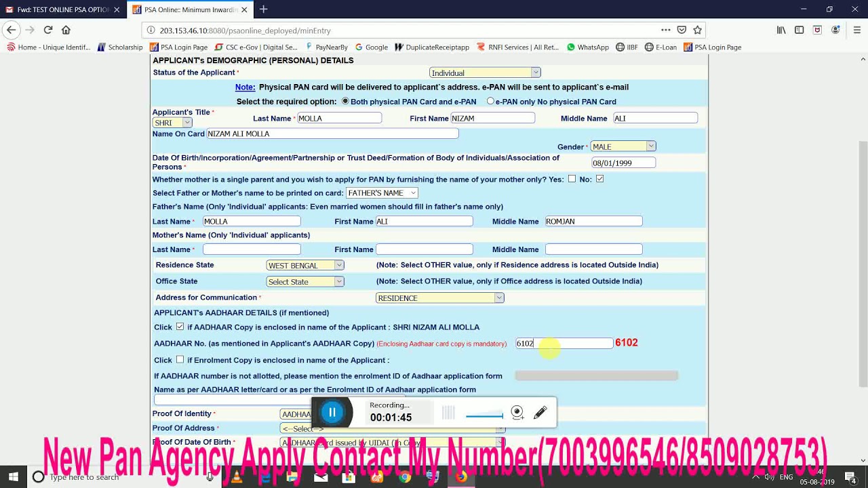
Task: Open WhatsApp bookmark
Action: (x=587, y=47)
